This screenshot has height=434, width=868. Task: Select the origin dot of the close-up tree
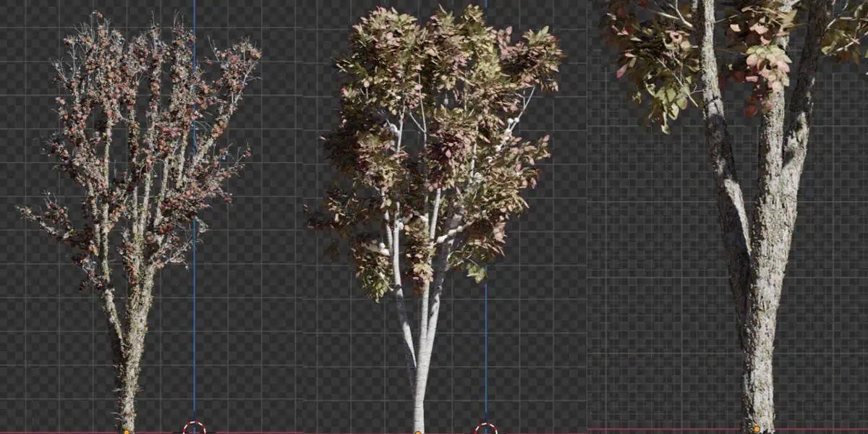coord(756,429)
